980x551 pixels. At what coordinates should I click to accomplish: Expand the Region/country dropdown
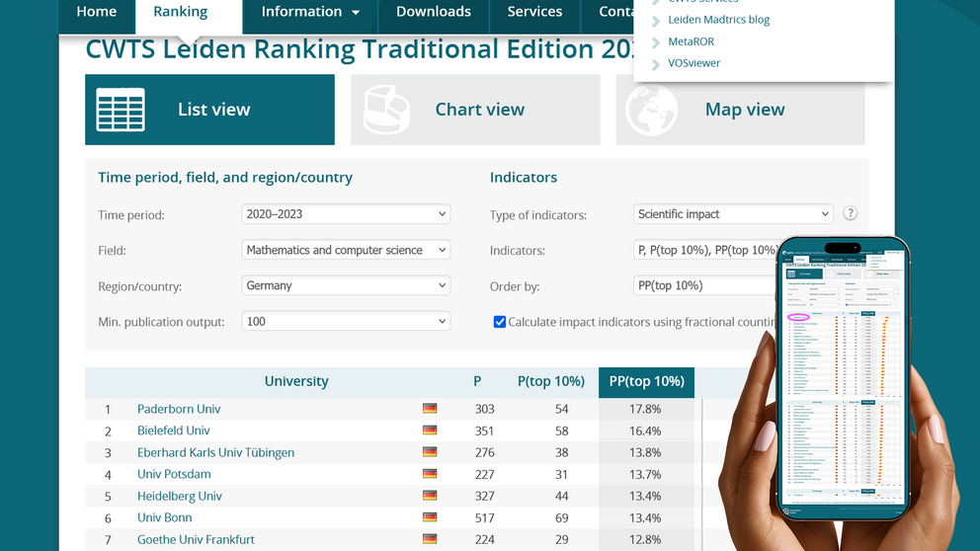[x=346, y=285]
